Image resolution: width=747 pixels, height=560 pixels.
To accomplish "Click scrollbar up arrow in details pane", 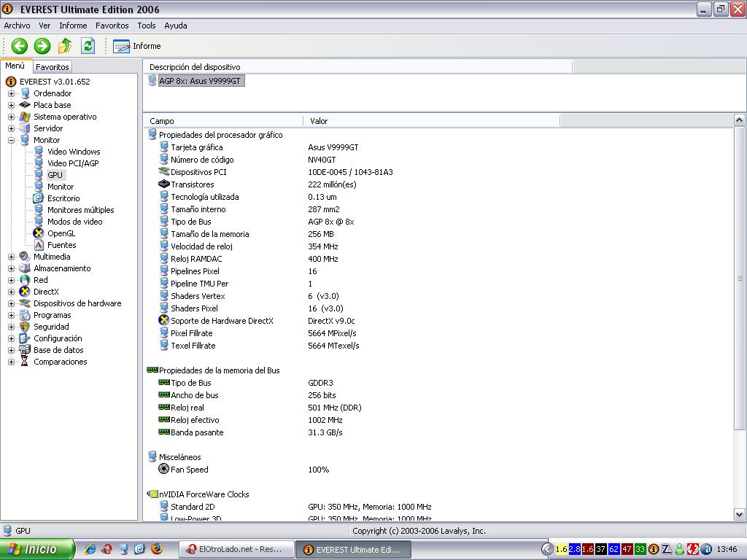I will pyautogui.click(x=740, y=120).
